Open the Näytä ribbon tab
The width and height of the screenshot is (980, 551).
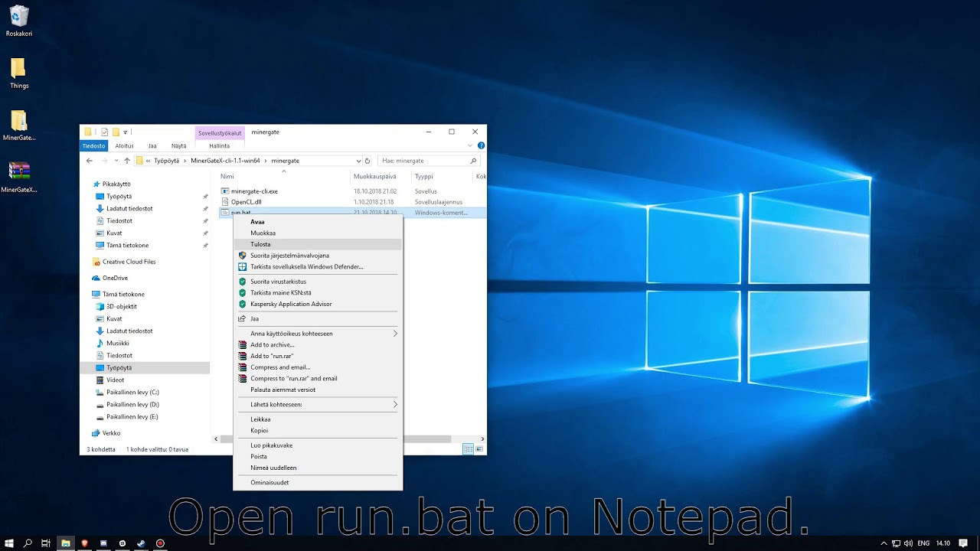(x=178, y=145)
